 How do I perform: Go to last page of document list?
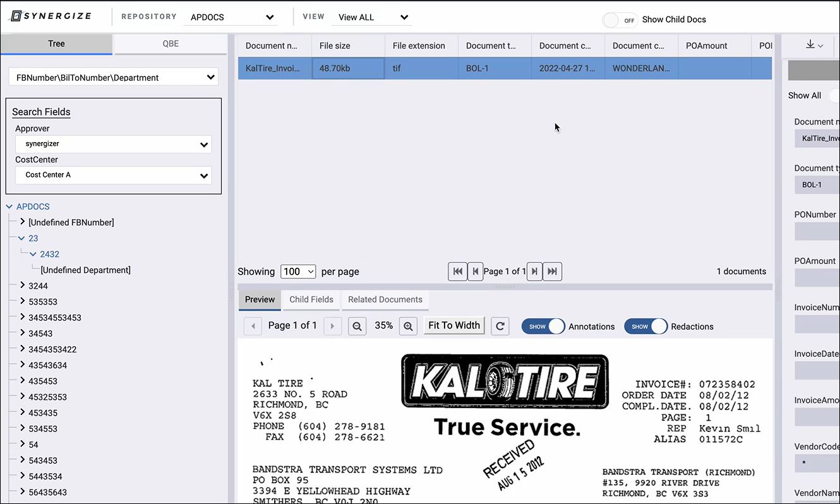(x=552, y=272)
